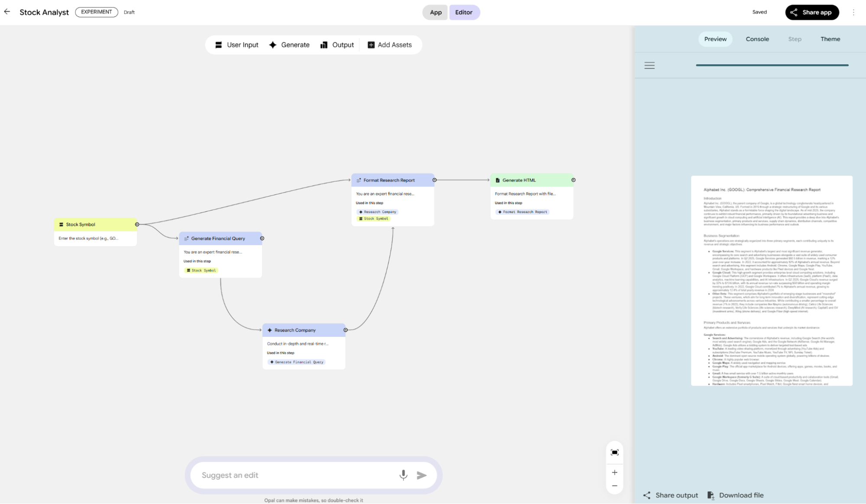Click the send arrow icon
866x504 pixels.
click(x=422, y=475)
